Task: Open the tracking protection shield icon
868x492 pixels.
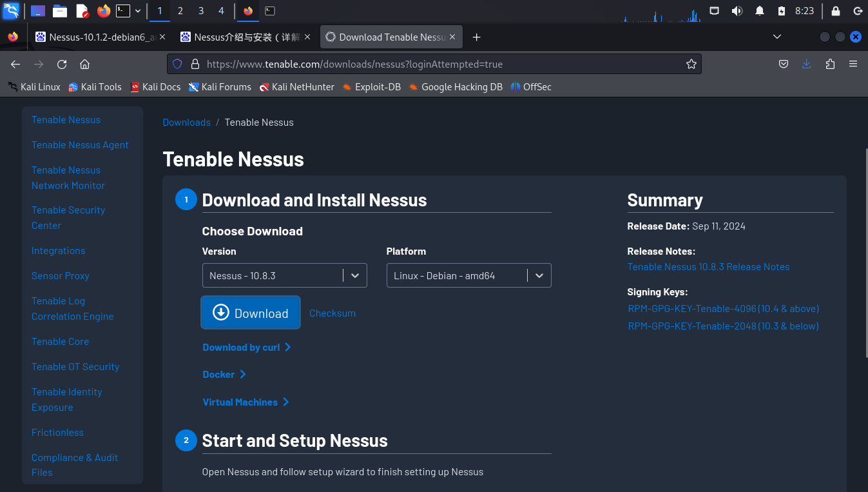Action: pyautogui.click(x=177, y=64)
